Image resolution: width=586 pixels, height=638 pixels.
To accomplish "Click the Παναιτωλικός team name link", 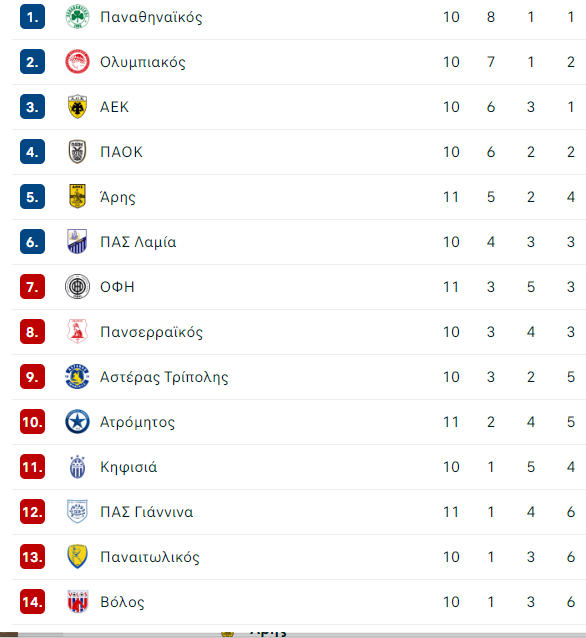I will point(150,557).
